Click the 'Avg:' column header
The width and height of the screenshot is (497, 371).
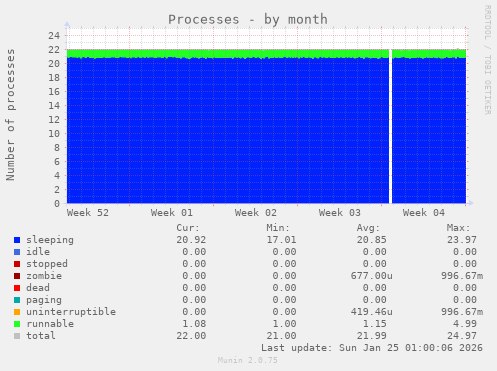(368, 228)
